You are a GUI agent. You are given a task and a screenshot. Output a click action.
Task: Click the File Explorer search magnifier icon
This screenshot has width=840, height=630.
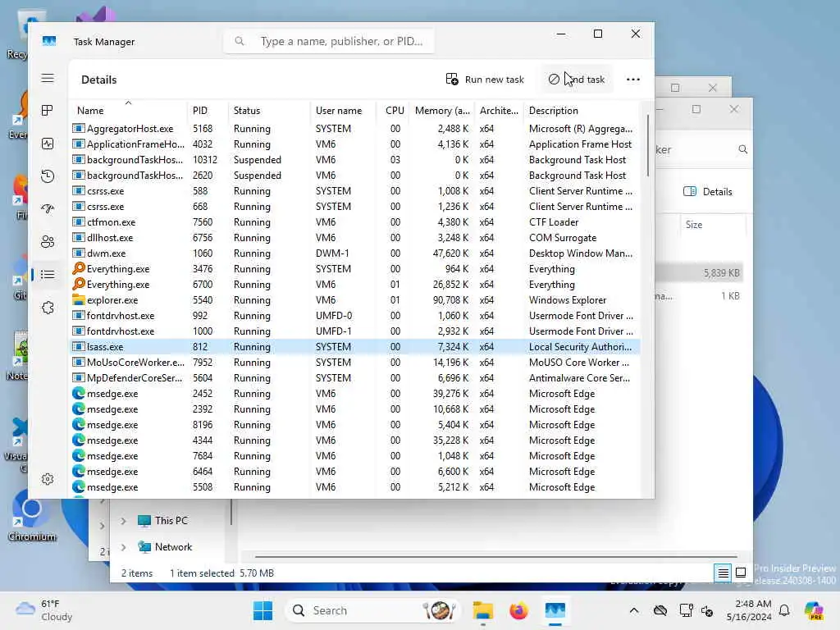743,149
